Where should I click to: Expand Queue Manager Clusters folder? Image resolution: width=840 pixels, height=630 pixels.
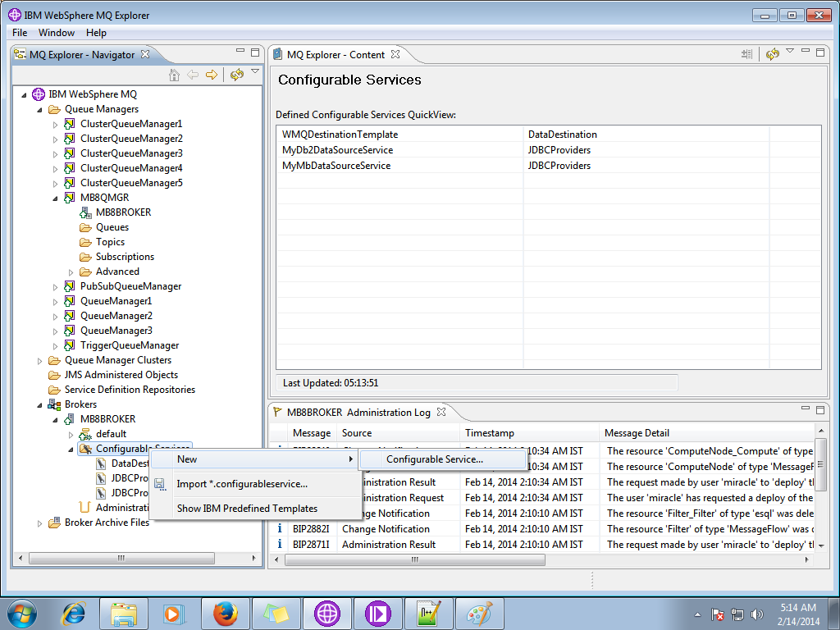click(x=39, y=361)
